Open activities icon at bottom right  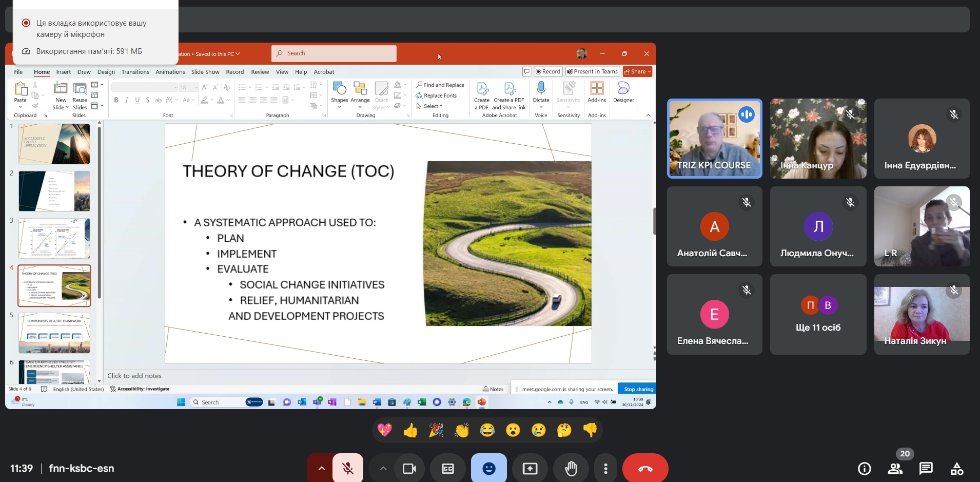tap(957, 468)
